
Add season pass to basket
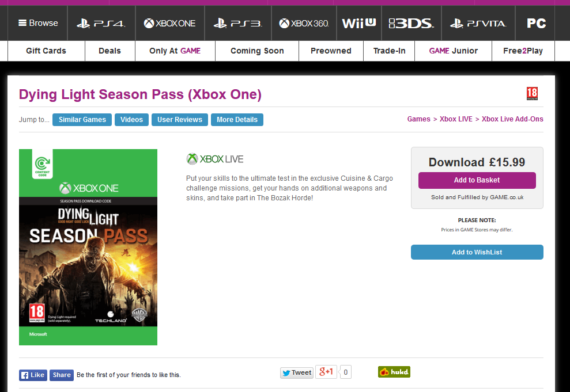477,180
